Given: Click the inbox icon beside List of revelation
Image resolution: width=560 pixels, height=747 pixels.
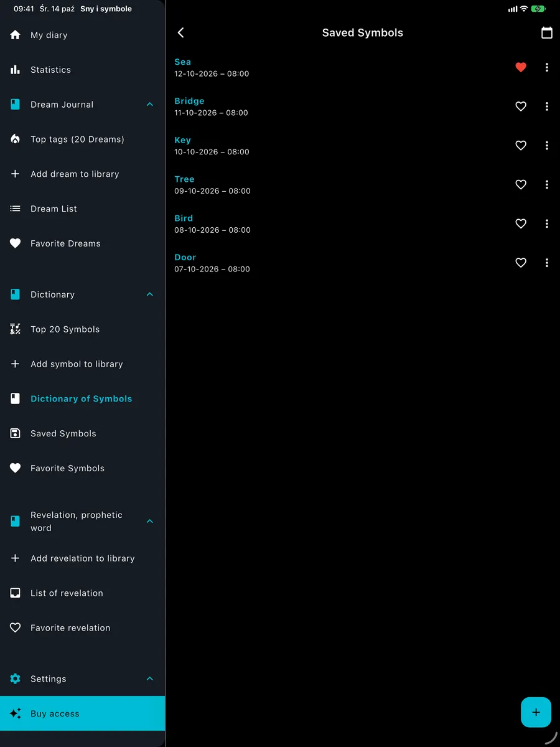Looking at the screenshot, I should click(x=16, y=593).
